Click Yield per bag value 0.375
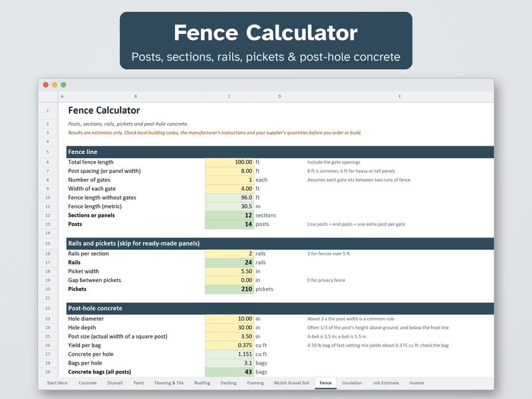532x399 pixels. tap(229, 345)
